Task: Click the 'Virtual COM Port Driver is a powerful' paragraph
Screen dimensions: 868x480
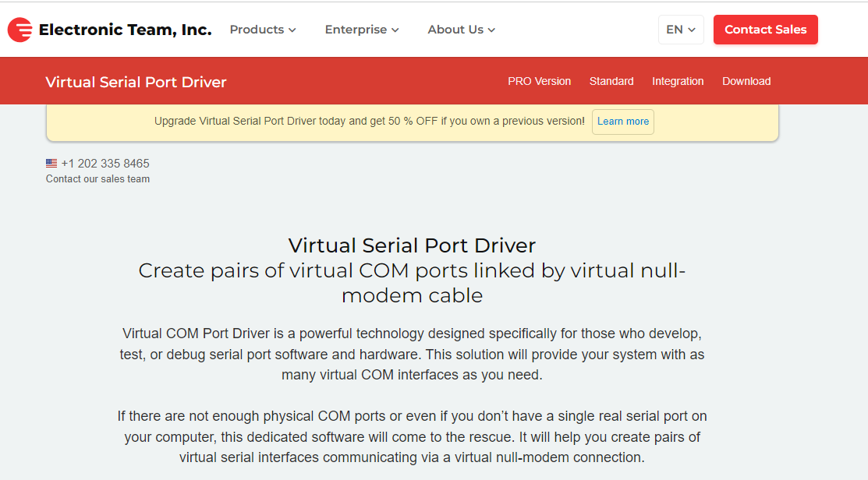Action: pyautogui.click(x=412, y=355)
